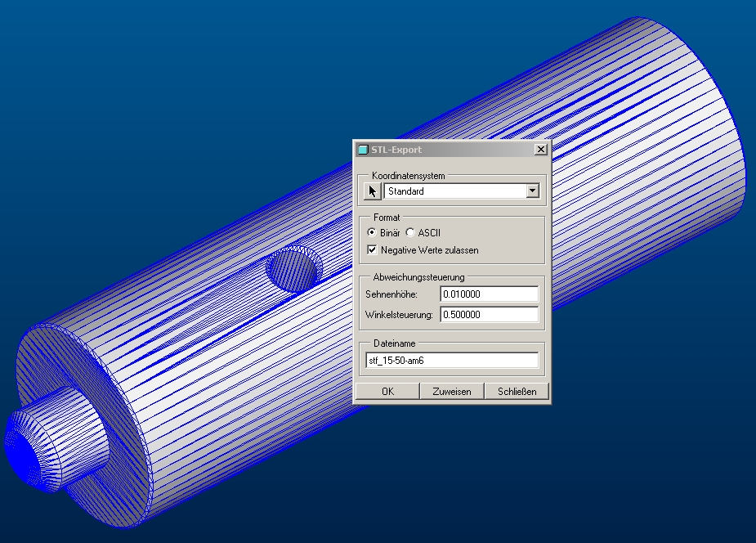Click the Koordinatensystem group label
Screen dimensions: 756x543
coord(408,176)
